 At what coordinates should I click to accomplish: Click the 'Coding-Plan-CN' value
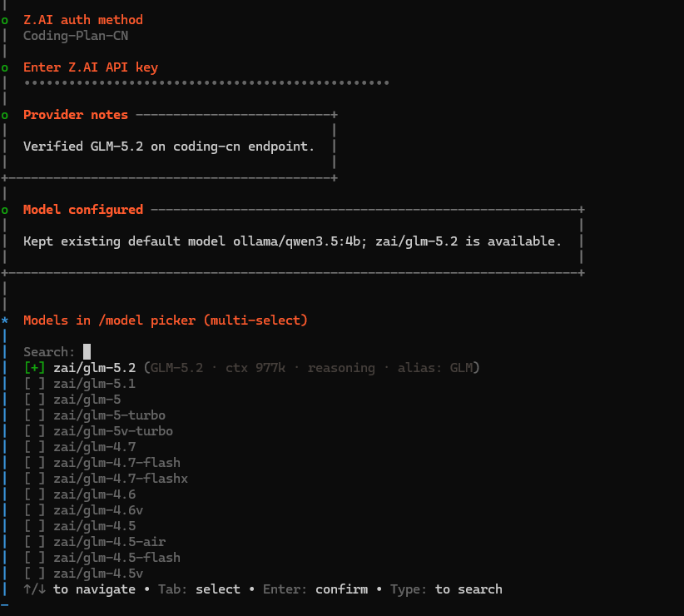coord(76,36)
